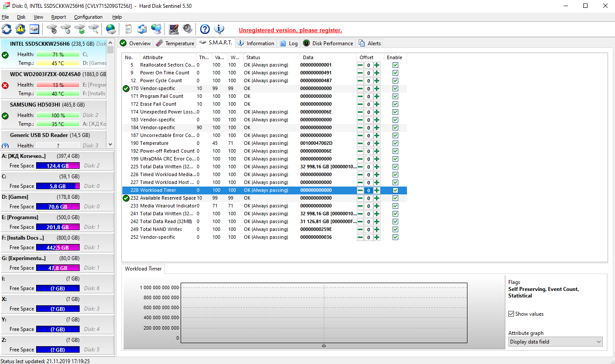The height and width of the screenshot is (364, 615).
Task: Toggle Enable checkbox for Available Reserved Space
Action: pyautogui.click(x=395, y=198)
